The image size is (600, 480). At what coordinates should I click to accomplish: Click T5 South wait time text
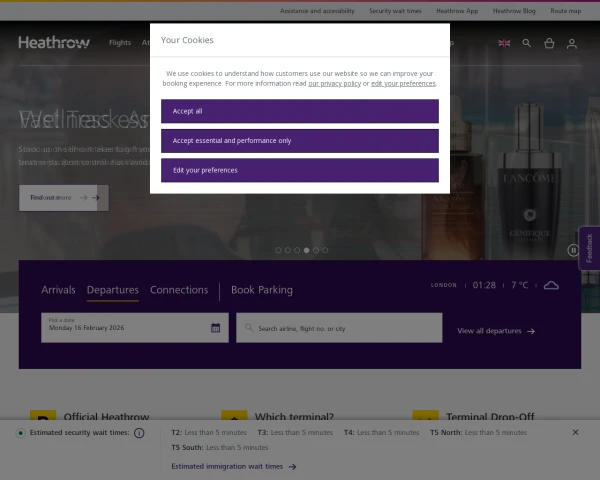220,447
